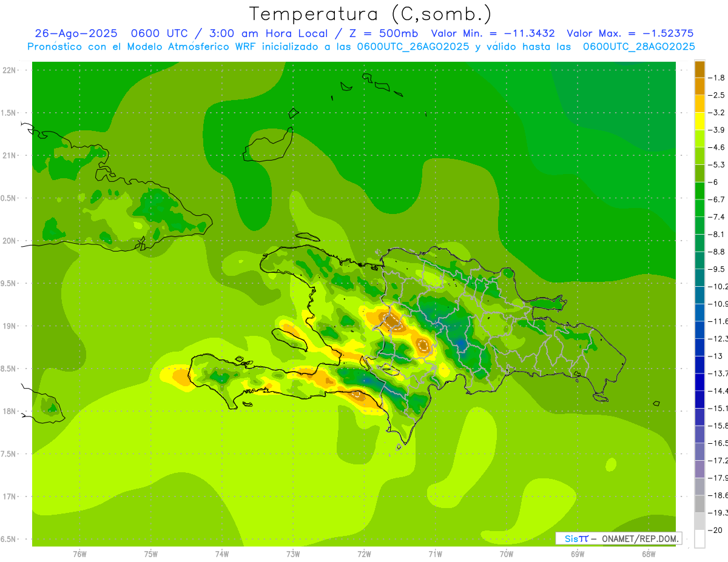Pick the amber band between -2.5 and -3.2
Screen dimensions: 728x562
pyautogui.click(x=699, y=104)
